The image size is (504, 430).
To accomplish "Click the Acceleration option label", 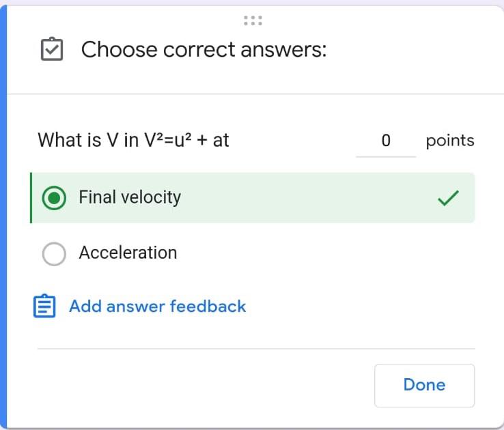I will 128,253.
